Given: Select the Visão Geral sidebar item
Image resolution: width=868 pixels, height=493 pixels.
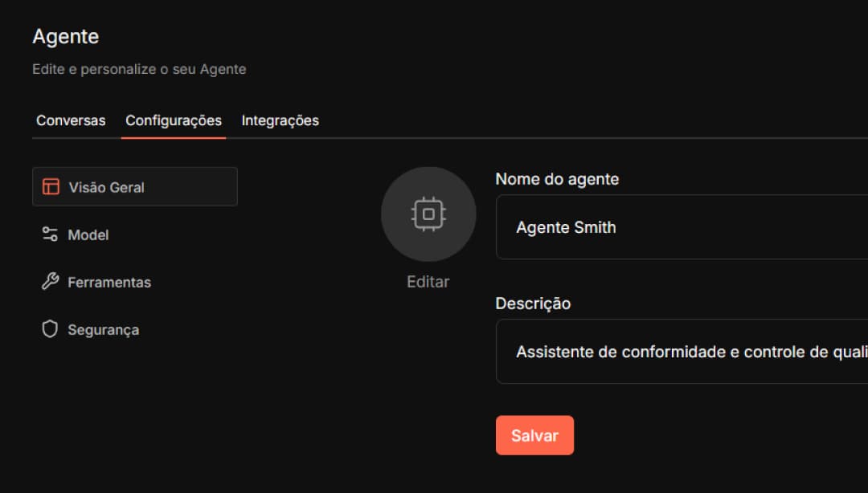Looking at the screenshot, I should 134,186.
